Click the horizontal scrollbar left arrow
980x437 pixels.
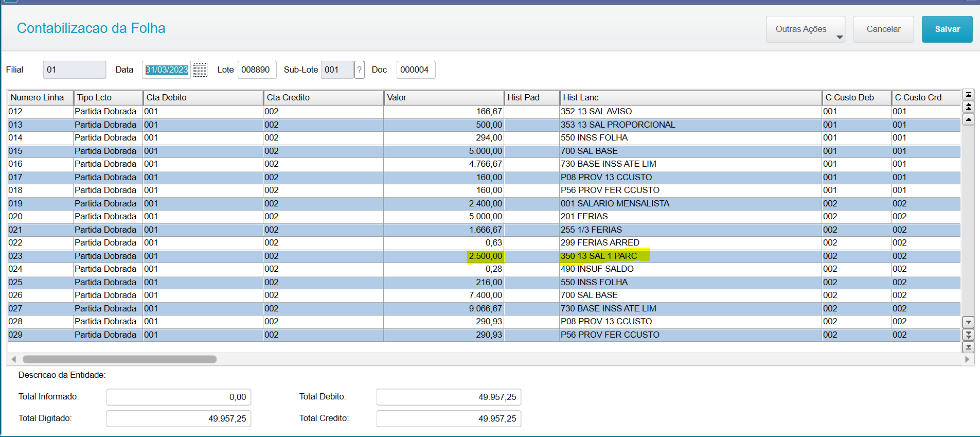14,359
